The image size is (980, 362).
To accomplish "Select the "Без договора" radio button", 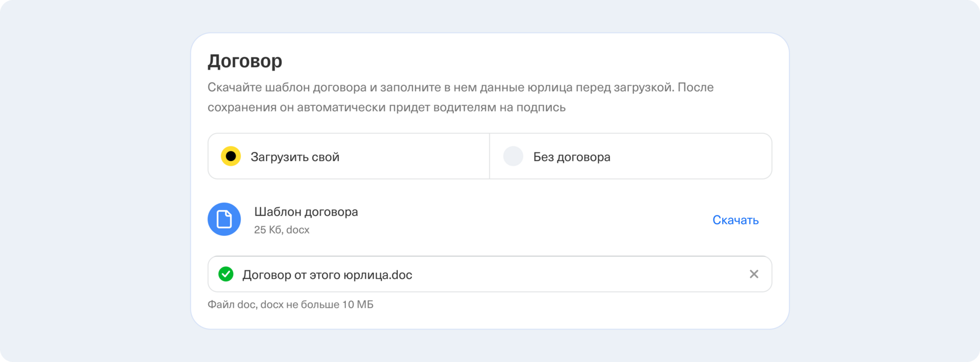I will click(513, 156).
